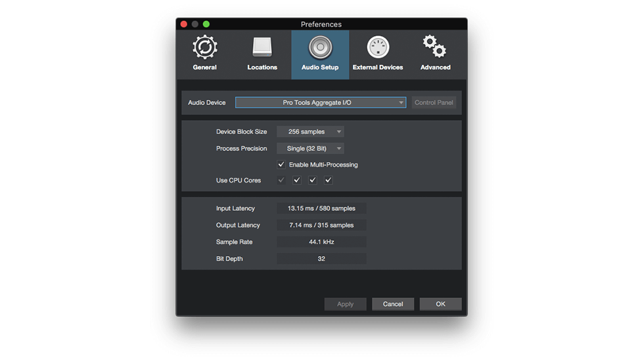Viewport: 644px width, 361px height.
Task: Uncheck the second Use CPU Cores checkbox
Action: pos(297,180)
